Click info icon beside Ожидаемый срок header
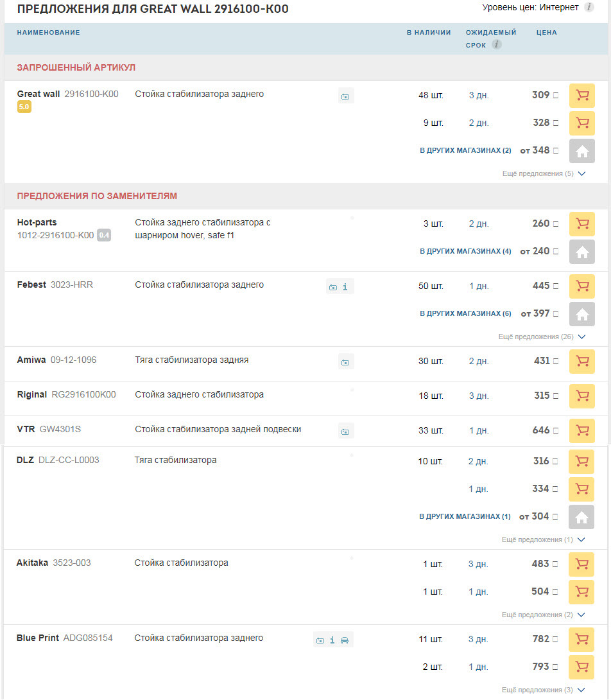The height and width of the screenshot is (700, 611). coord(497,45)
